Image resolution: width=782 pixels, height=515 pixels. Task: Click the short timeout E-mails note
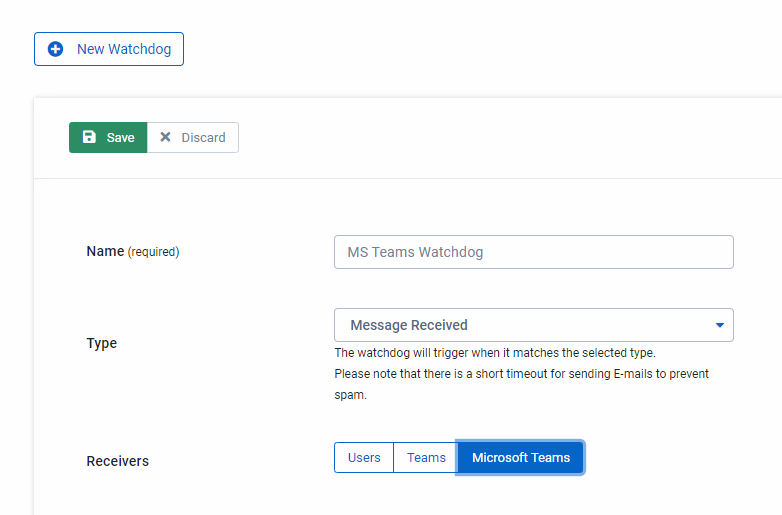click(x=521, y=374)
